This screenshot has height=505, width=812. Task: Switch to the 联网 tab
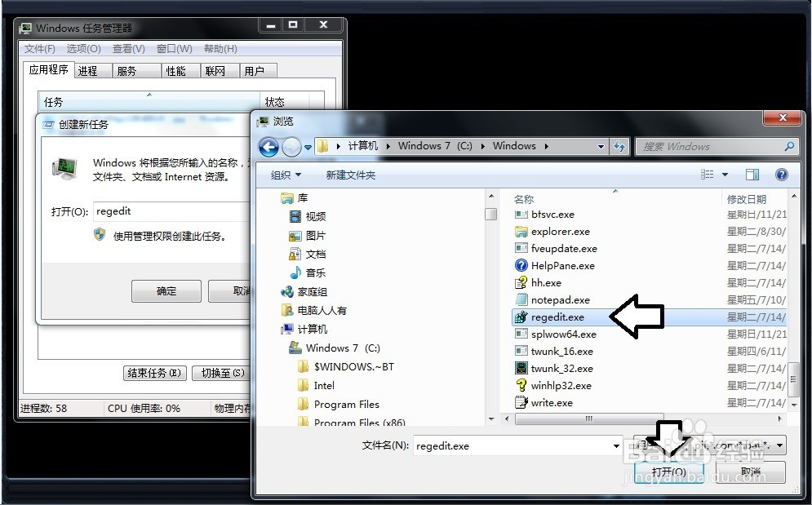220,71
